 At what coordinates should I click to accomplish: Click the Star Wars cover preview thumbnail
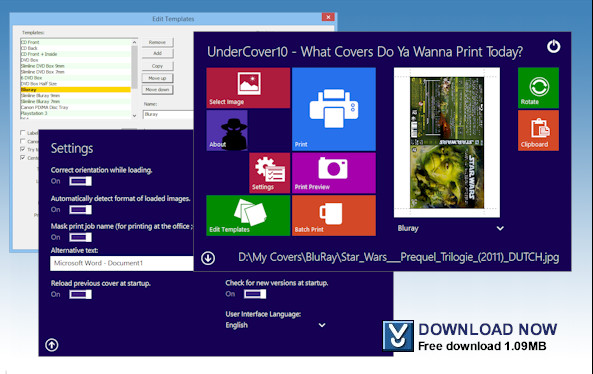pyautogui.click(x=447, y=143)
